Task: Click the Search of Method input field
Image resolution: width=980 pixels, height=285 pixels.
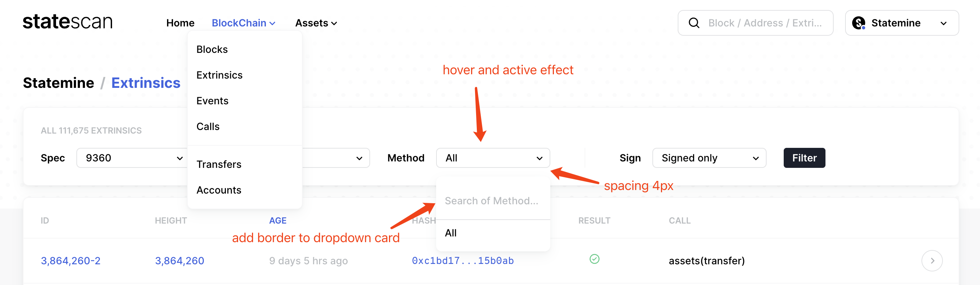Action: point(492,200)
